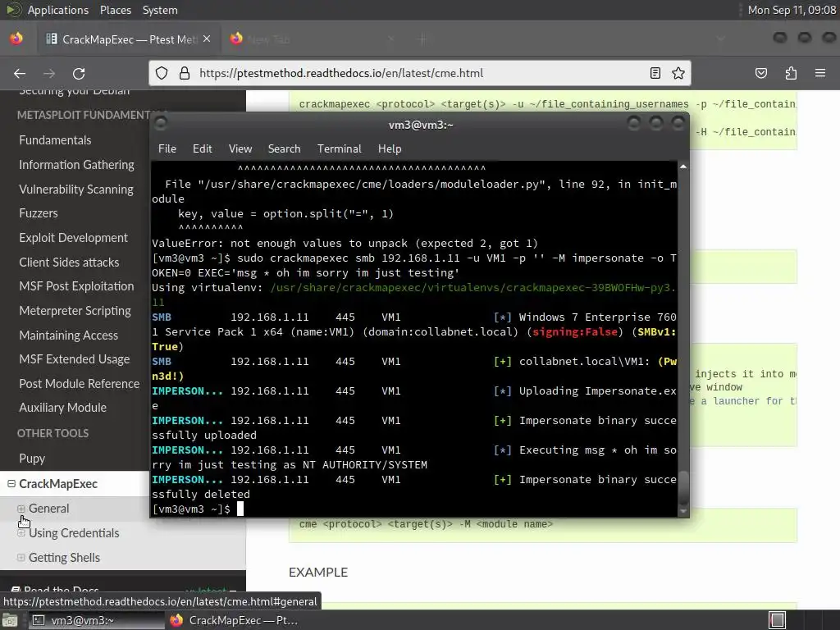Viewport: 840px width, 630px height.
Task: Open MSF Post Exploitation link
Action: click(76, 286)
